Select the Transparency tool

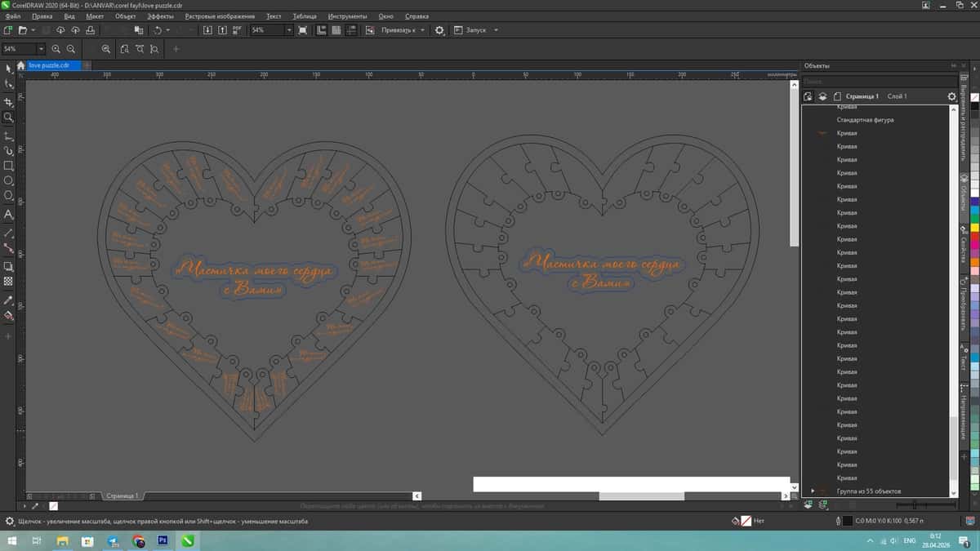8,281
